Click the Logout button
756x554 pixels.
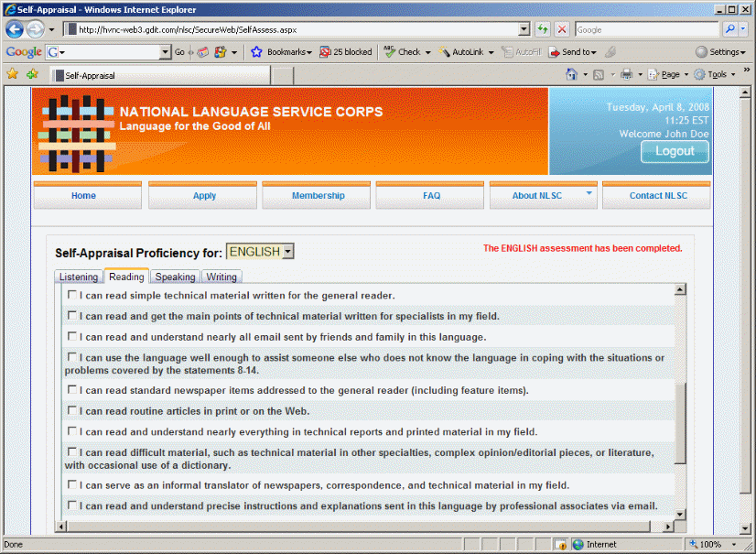coord(675,151)
